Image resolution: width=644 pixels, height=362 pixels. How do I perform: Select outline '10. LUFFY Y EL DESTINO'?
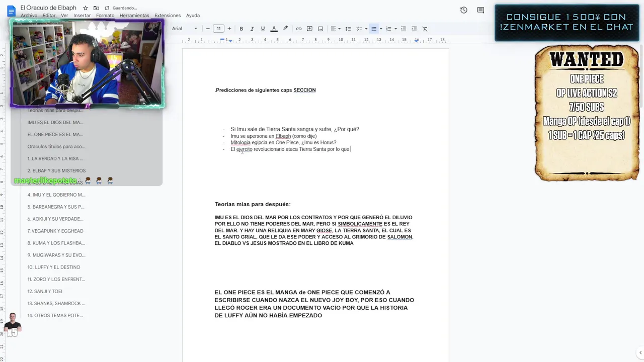pos(54,267)
